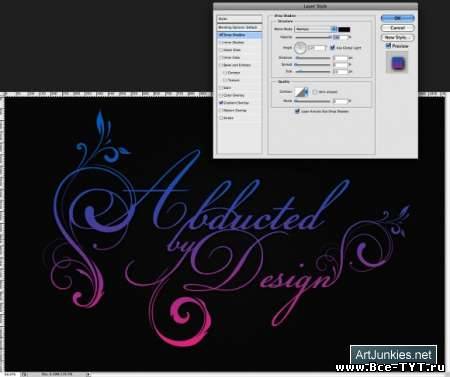Select Blending Options: Default in the list
Image resolution: width=450 pixels, height=377 pixels.
tap(239, 27)
